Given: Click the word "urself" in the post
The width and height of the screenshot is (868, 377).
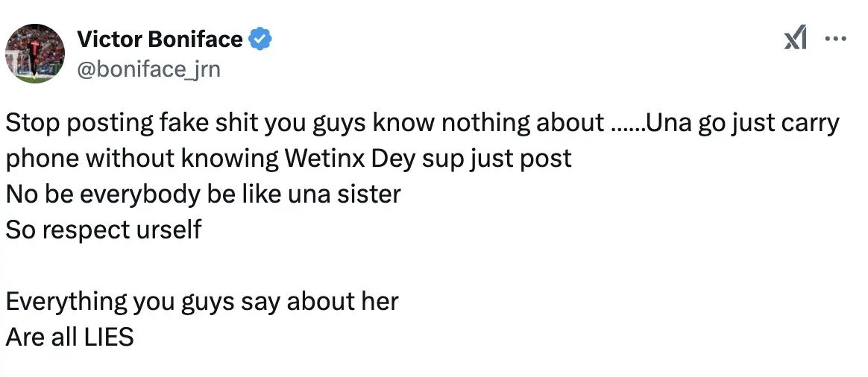Looking at the screenshot, I should 168,229.
